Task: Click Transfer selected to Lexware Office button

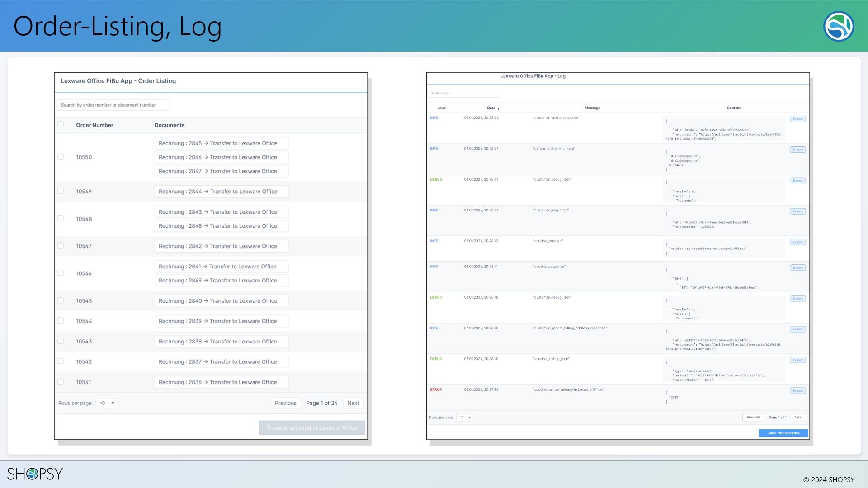Action: tap(312, 428)
